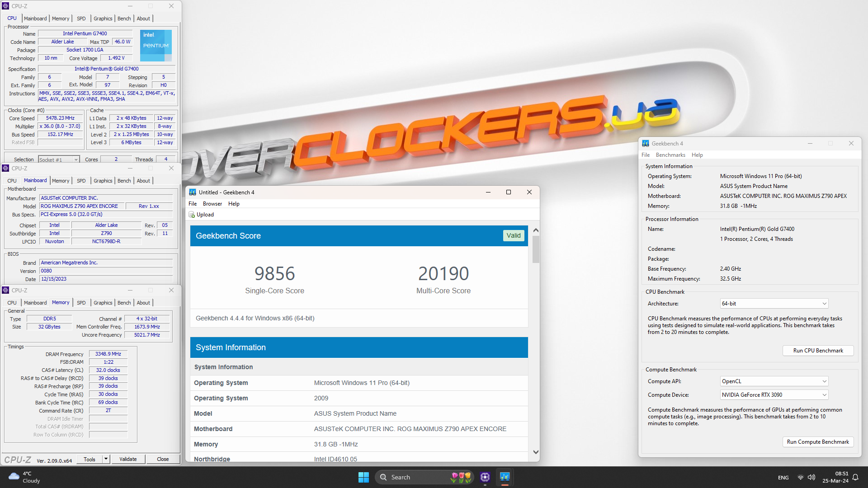
Task: Click the Geekbench results scrollbar thumb
Action: coord(536,249)
